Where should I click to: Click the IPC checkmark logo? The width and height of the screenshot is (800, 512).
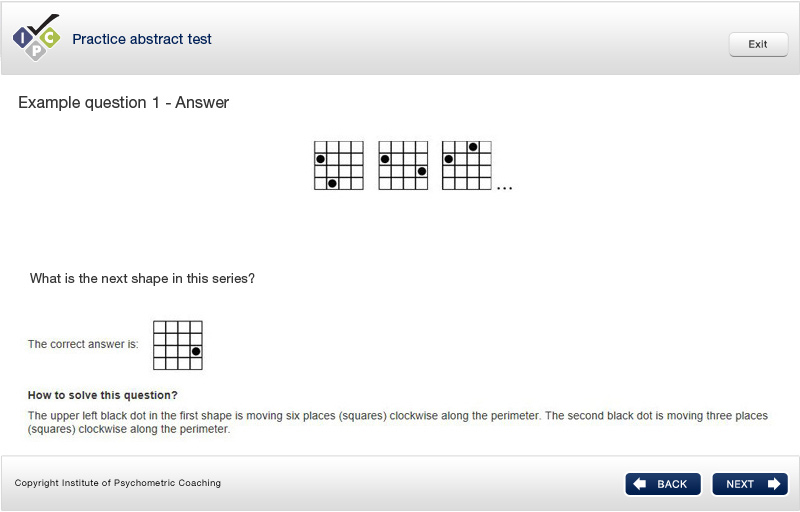click(36, 38)
